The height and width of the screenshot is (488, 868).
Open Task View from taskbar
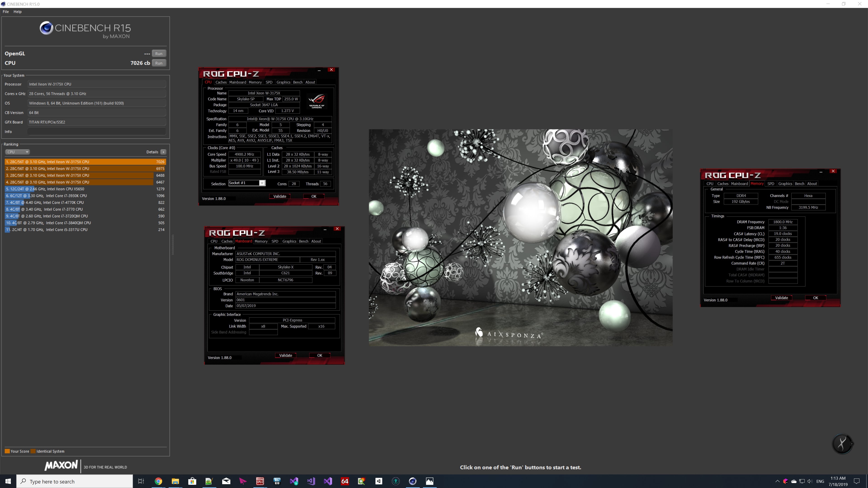[141, 481]
